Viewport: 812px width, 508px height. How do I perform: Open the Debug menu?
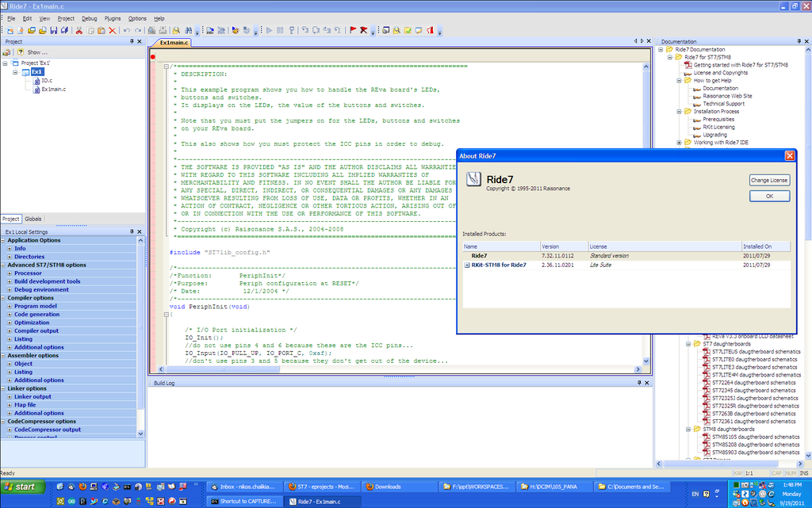click(x=89, y=18)
